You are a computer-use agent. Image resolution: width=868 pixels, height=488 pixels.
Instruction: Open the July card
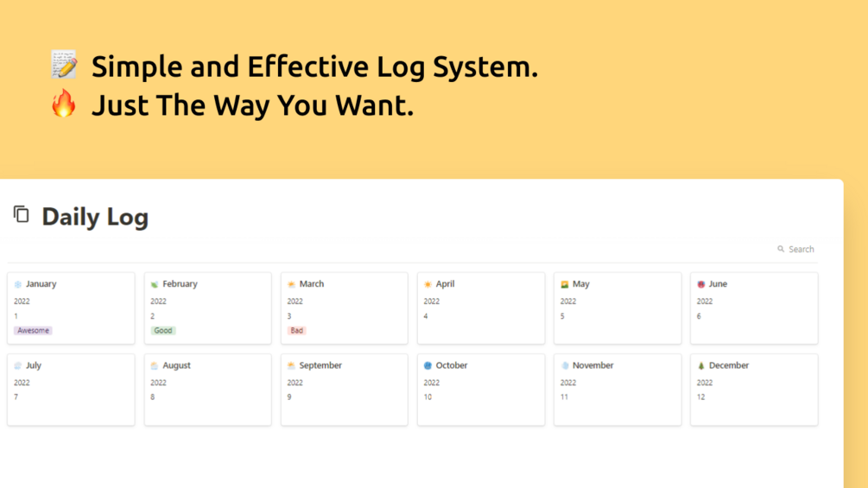(x=71, y=390)
